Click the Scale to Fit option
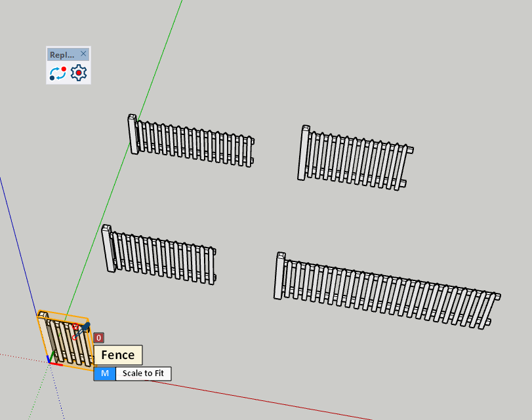The width and height of the screenshot is (532, 420). [144, 373]
